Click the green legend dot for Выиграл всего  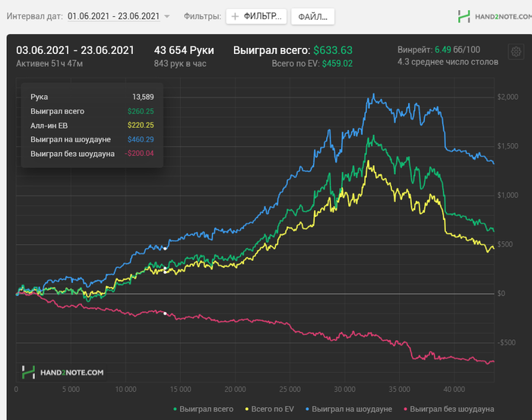click(x=175, y=409)
